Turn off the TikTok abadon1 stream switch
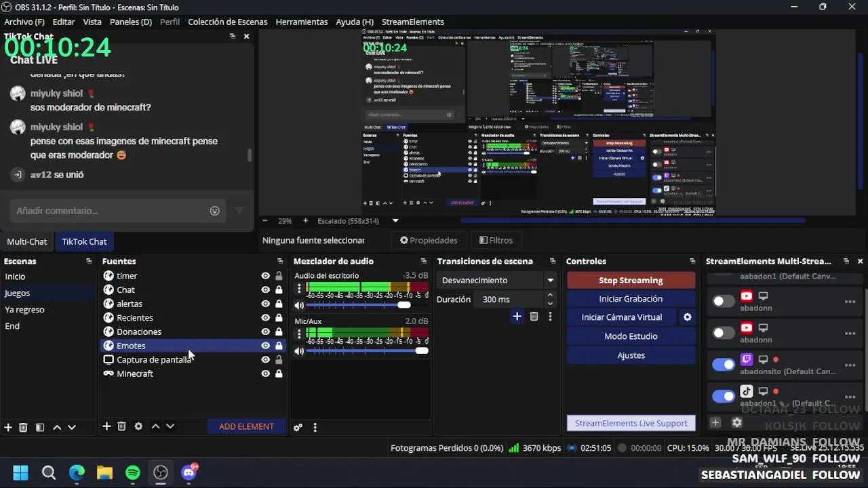Screen dimensions: 868x488 (x=724, y=396)
